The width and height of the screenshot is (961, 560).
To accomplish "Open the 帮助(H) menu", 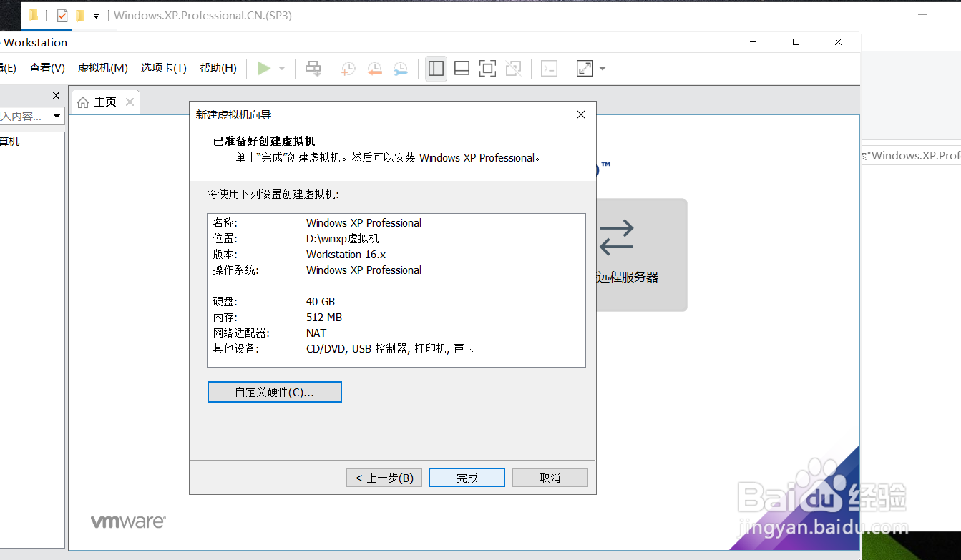I will tap(218, 68).
